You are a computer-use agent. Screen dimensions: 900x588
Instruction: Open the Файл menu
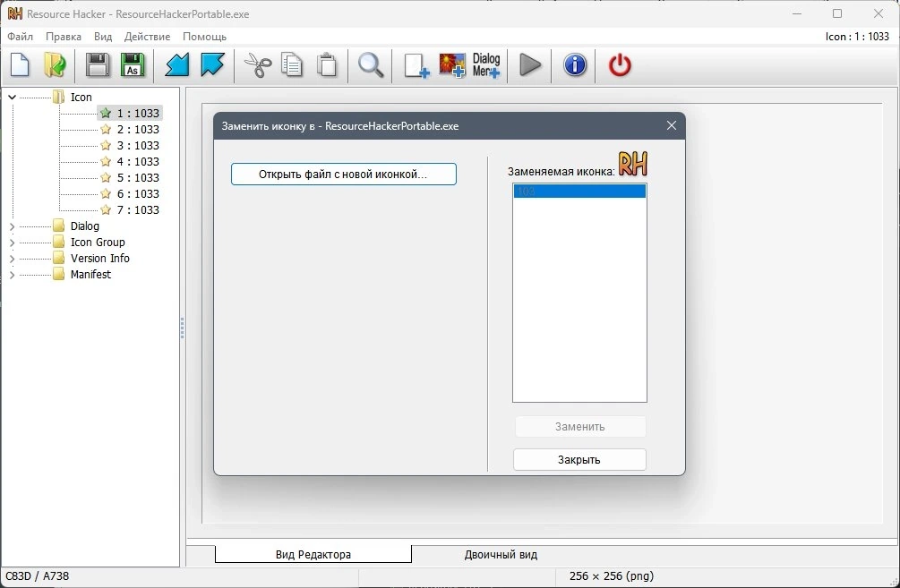tap(20, 36)
